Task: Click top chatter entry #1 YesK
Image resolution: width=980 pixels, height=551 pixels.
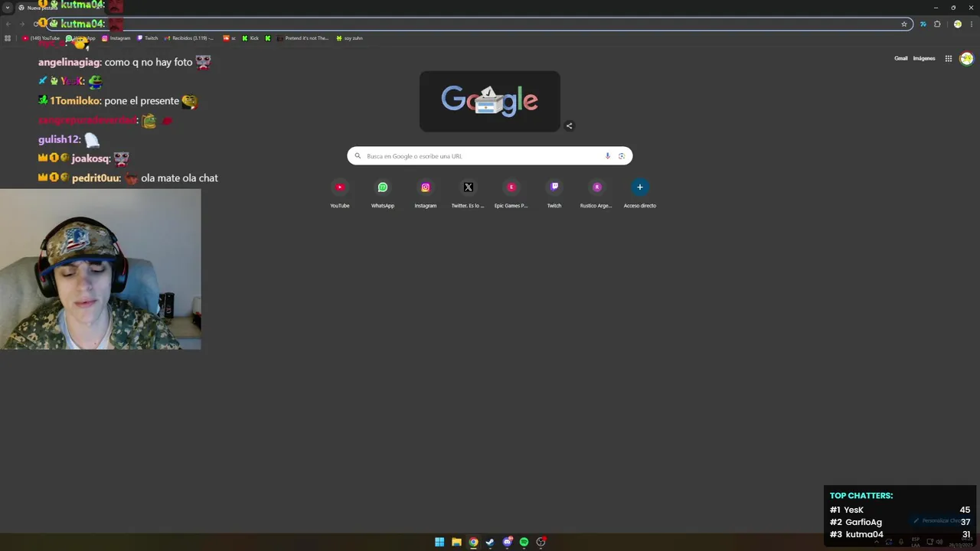Action: click(x=900, y=510)
